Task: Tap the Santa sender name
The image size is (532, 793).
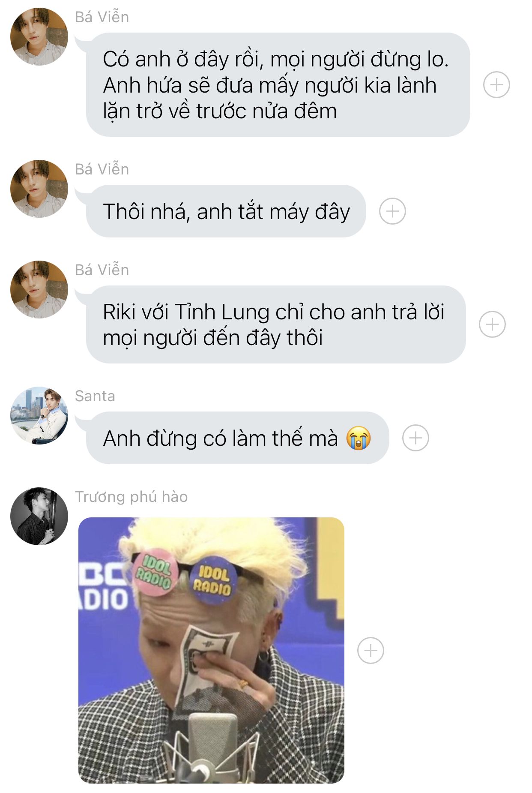Action: point(95,396)
